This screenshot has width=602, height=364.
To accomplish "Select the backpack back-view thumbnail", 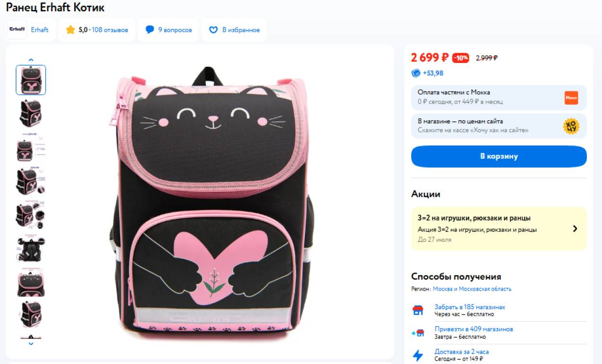I will click(x=31, y=249).
